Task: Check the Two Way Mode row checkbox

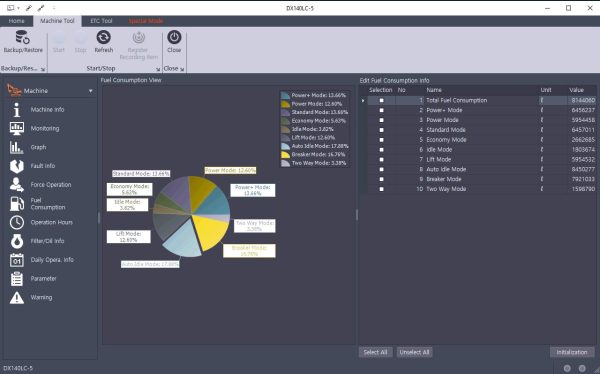Action: [381, 189]
